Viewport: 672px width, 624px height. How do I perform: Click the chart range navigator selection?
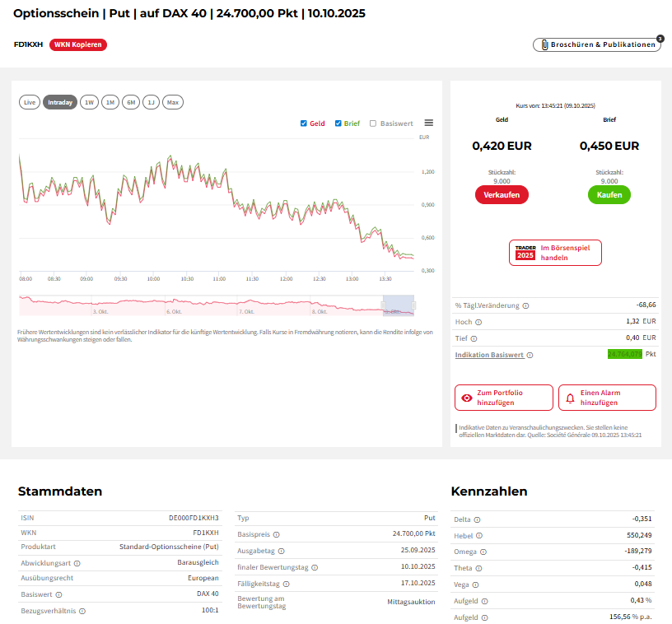[398, 305]
